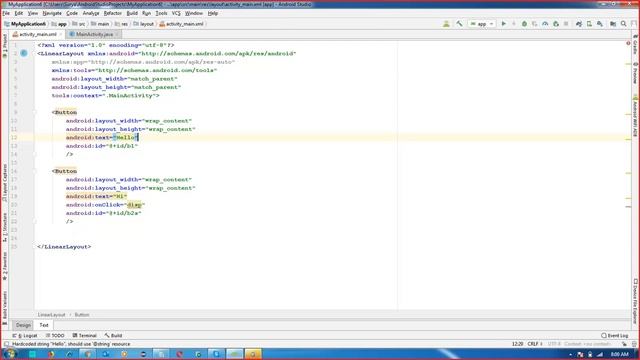The width and height of the screenshot is (640, 360).
Task: Collapse the first Button tag fold marker
Action: click(35, 112)
